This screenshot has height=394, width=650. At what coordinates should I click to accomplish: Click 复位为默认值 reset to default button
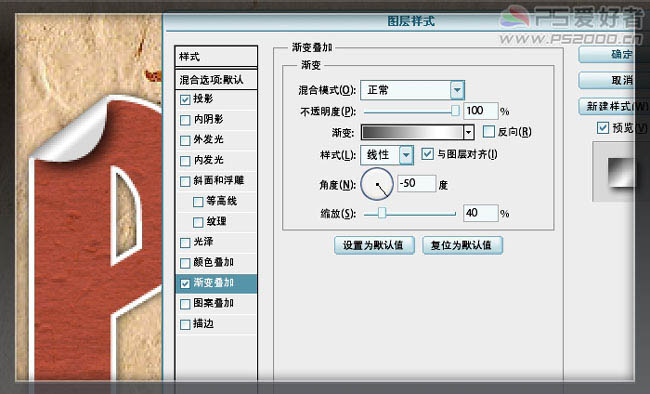click(462, 245)
